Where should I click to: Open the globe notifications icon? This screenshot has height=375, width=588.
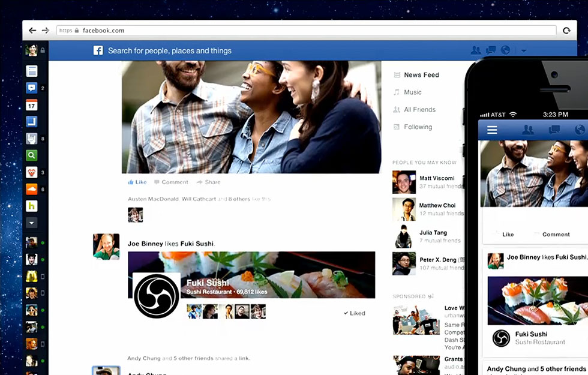tap(505, 50)
